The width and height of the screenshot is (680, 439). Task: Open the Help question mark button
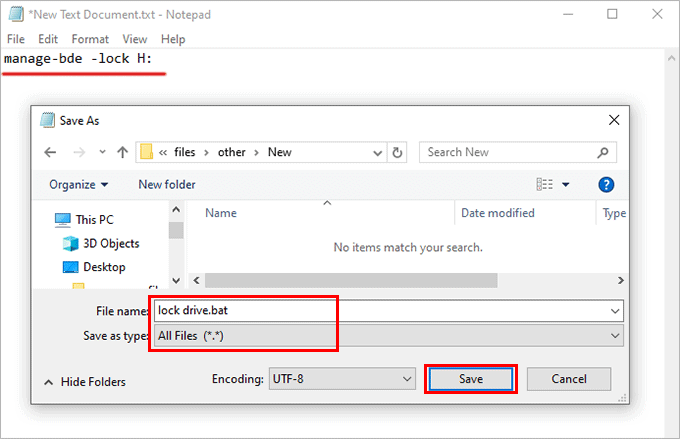pos(606,185)
